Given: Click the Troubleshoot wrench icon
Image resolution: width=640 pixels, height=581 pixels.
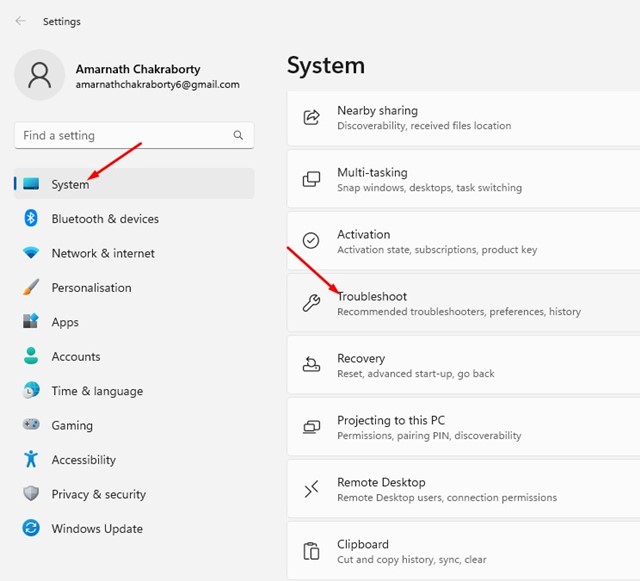Looking at the screenshot, I should [311, 304].
